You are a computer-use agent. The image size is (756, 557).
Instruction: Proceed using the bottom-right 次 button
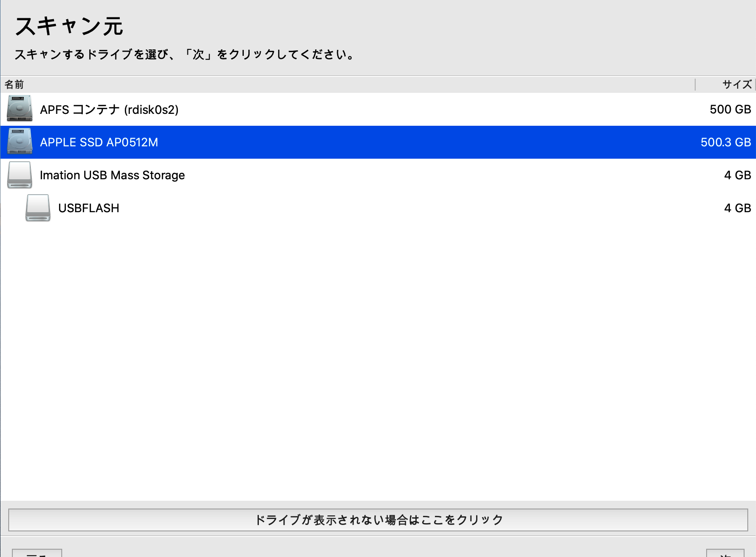[725, 553]
